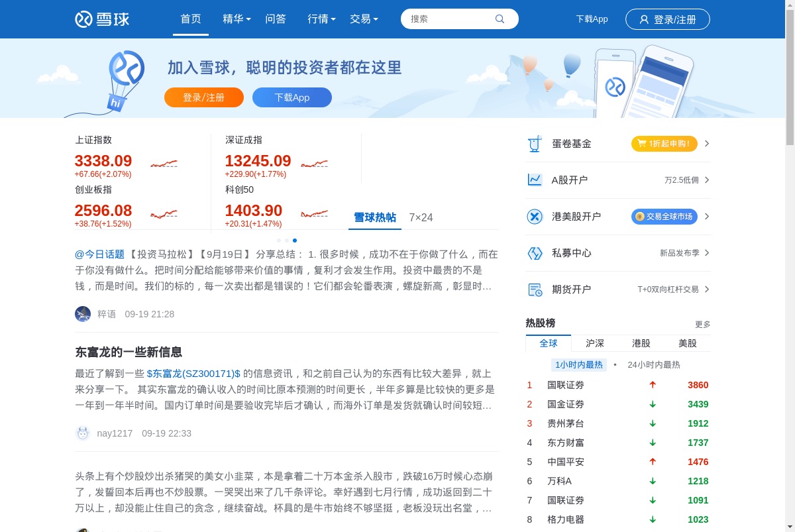The height and width of the screenshot is (532, 795).
Task: Switch to the 雪球热帖 tab
Action: click(375, 217)
